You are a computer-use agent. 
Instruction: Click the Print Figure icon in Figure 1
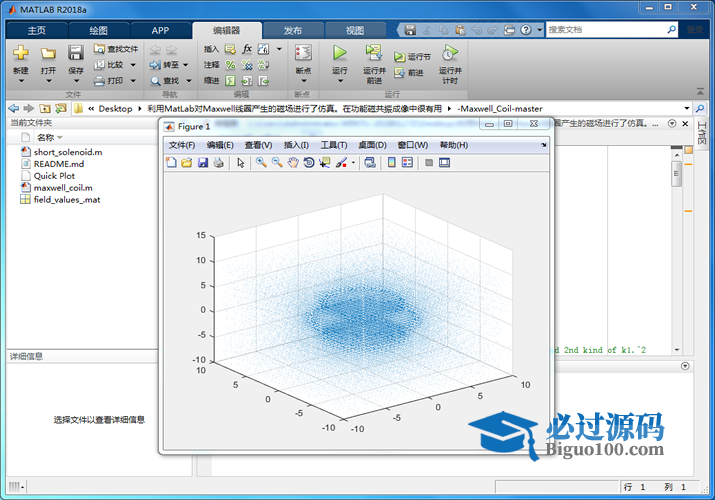(218, 162)
